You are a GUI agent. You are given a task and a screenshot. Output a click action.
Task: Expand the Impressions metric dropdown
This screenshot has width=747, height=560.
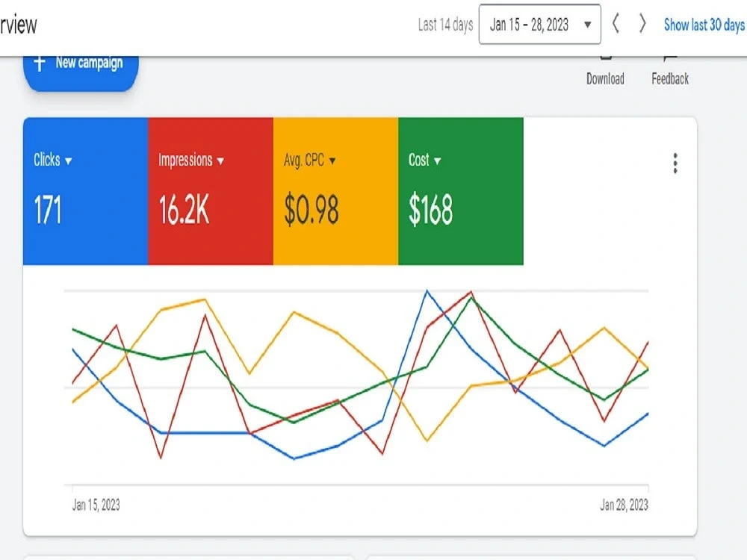[x=191, y=160]
